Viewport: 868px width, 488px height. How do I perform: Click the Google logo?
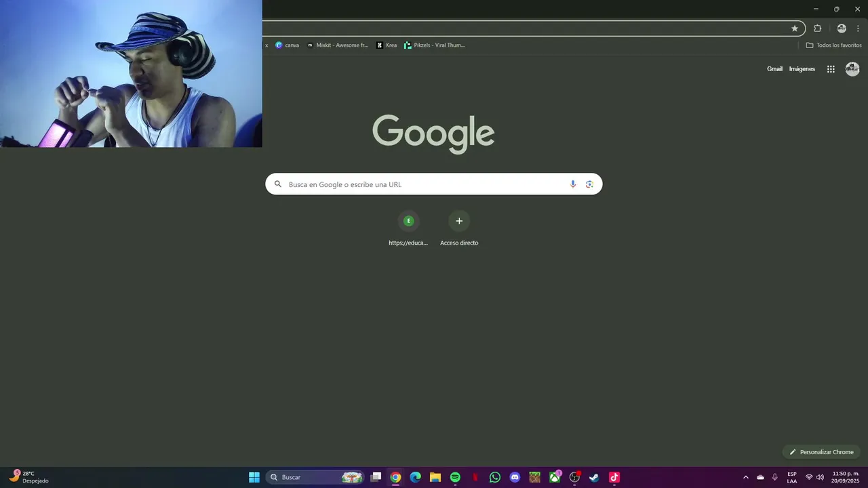tap(433, 134)
